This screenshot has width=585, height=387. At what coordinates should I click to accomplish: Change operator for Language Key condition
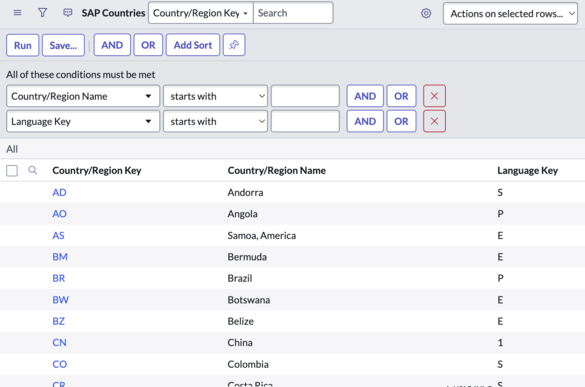click(x=215, y=121)
